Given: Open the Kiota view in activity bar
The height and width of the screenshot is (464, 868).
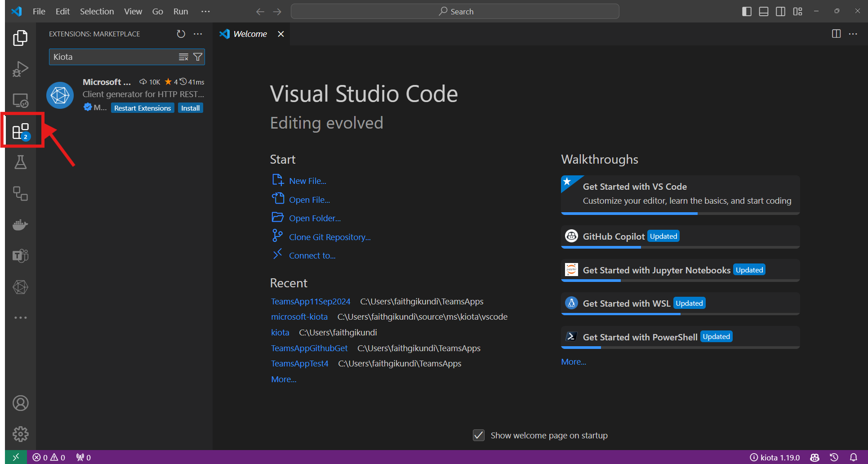Looking at the screenshot, I should point(20,287).
